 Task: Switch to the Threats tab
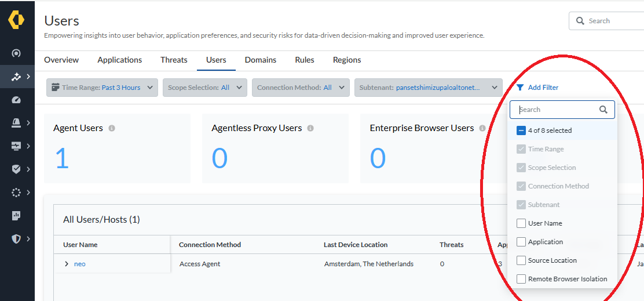point(174,60)
